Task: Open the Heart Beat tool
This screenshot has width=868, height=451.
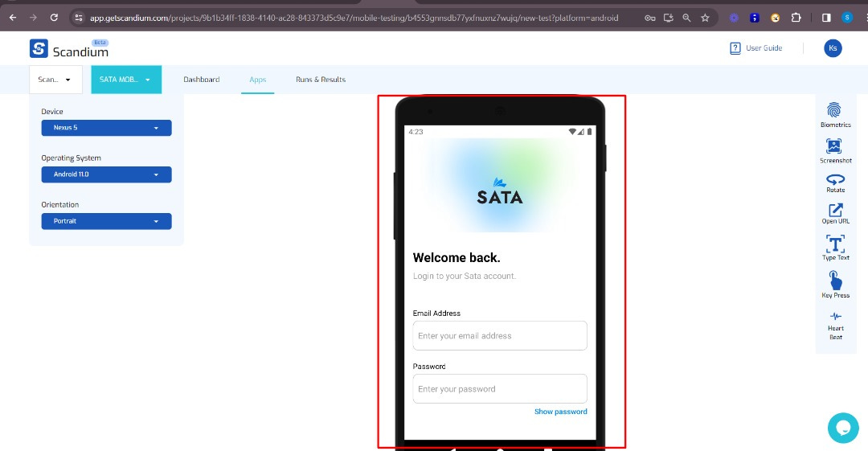Action: [x=835, y=326]
